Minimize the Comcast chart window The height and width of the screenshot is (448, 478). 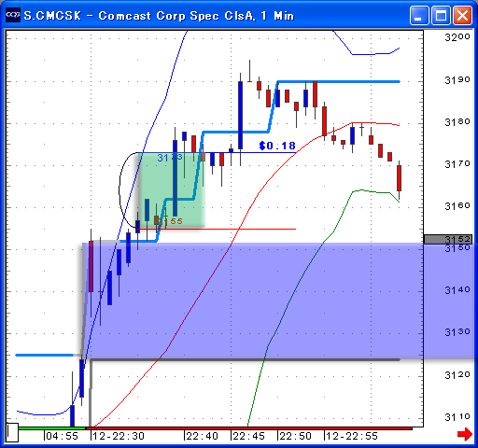(419, 15)
